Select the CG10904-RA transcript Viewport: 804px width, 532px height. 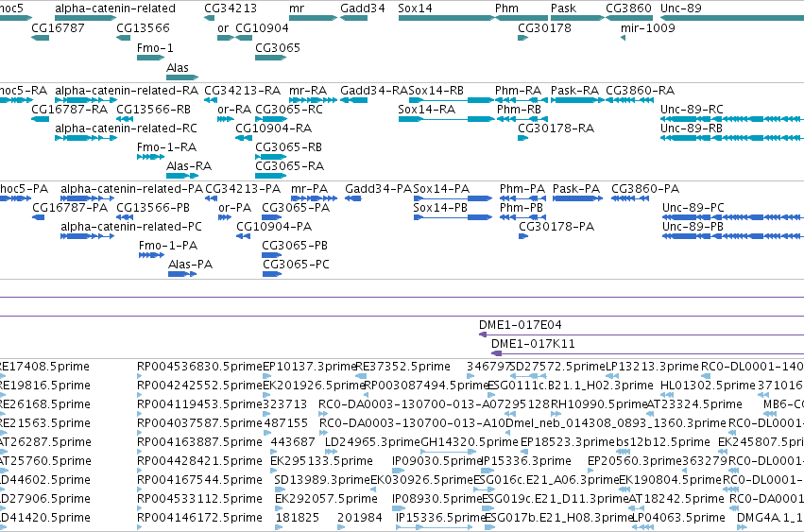pyautogui.click(x=244, y=138)
